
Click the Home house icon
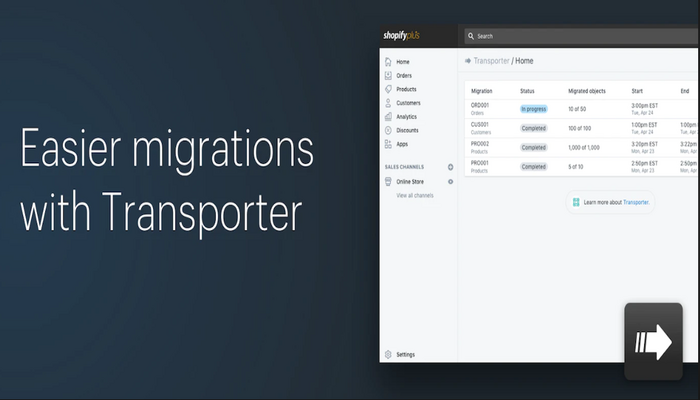click(x=388, y=62)
